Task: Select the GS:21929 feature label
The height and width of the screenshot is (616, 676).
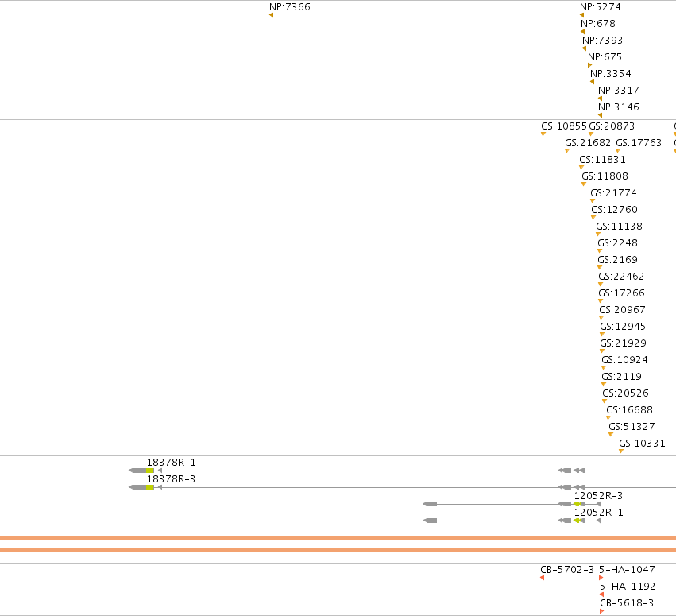Action: [x=623, y=343]
